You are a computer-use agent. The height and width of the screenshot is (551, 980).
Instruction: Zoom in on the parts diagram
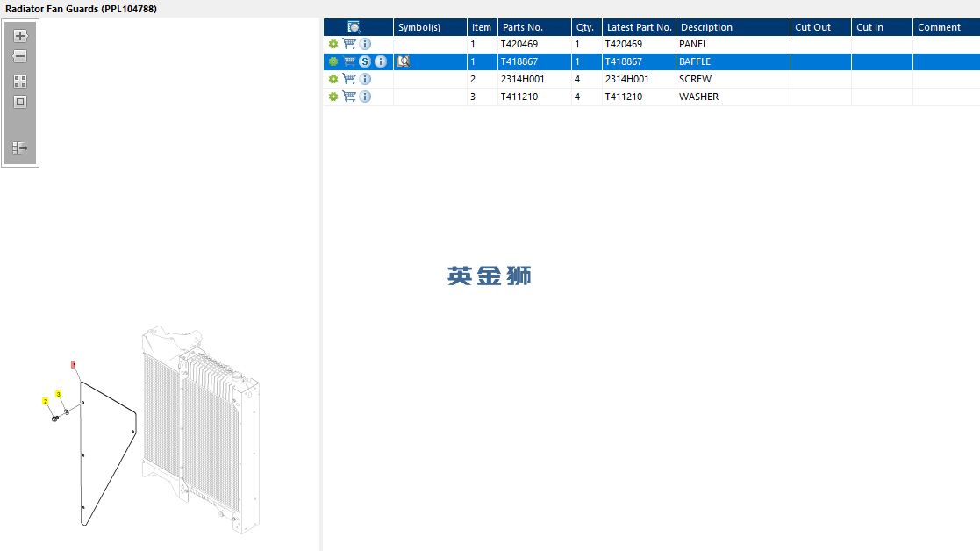(x=20, y=36)
